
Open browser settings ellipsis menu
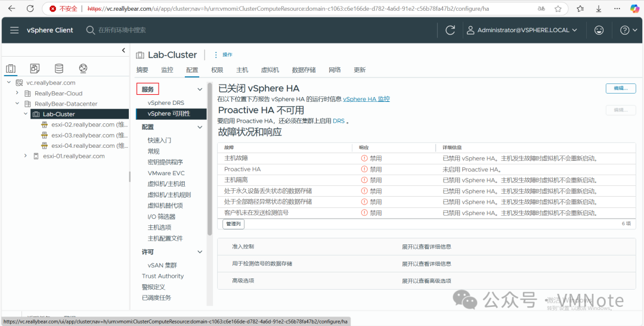click(616, 8)
